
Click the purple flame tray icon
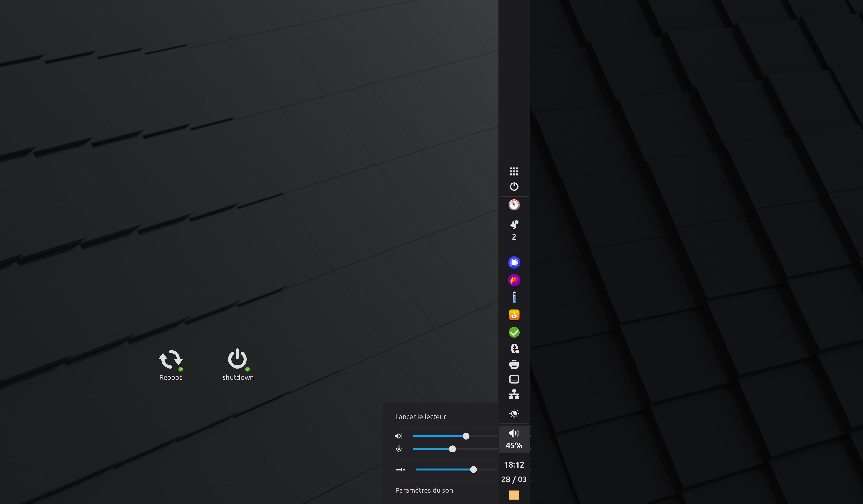pos(514,280)
